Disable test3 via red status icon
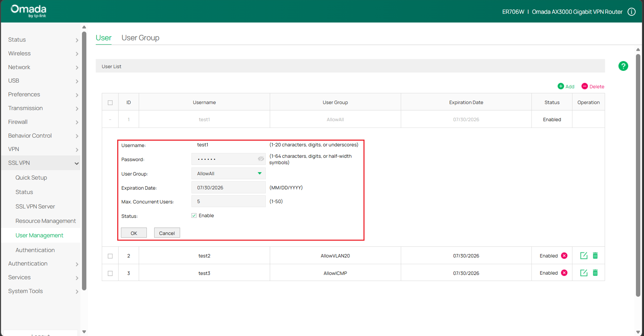The height and width of the screenshot is (336, 644). (564, 273)
